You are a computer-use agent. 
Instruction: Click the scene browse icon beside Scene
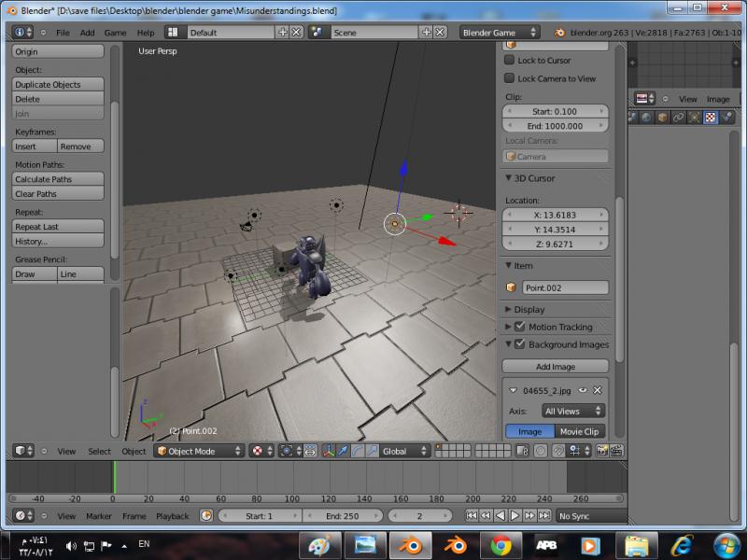(317, 32)
